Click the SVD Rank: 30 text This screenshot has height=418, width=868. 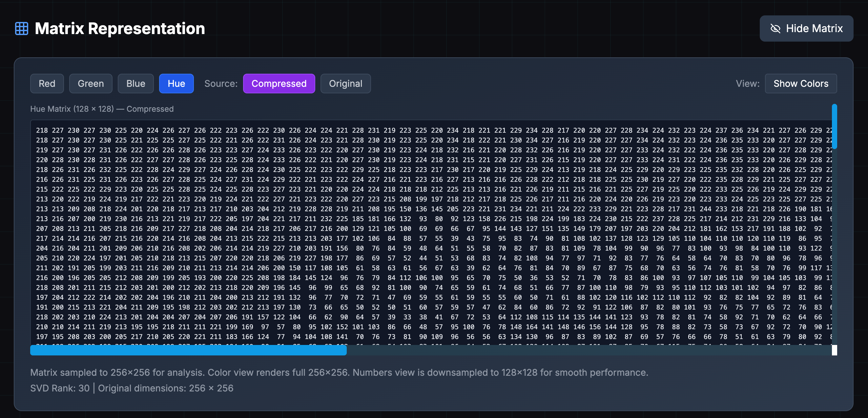pyautogui.click(x=60, y=388)
